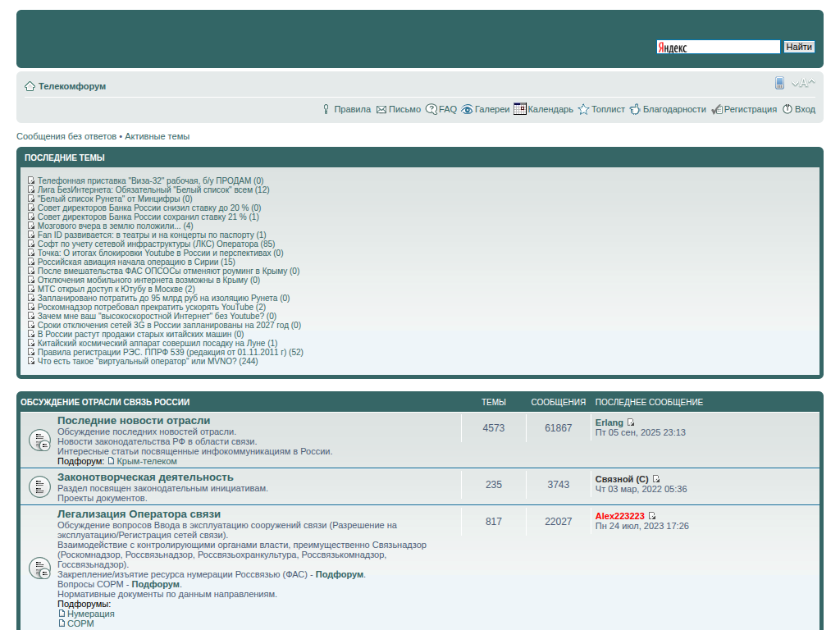This screenshot has height=630, width=840.
Task: View latest post icon next to Erlang
Action: point(631,422)
